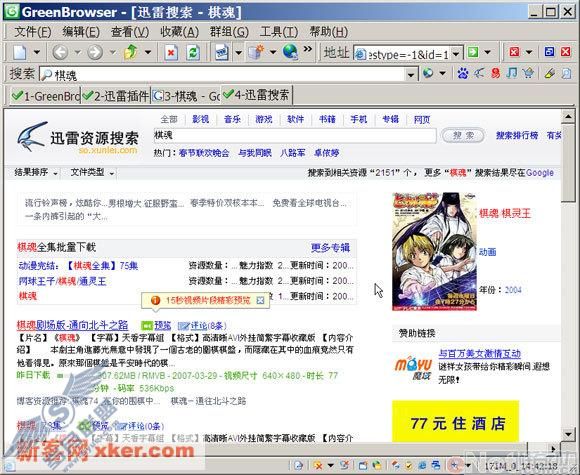The height and width of the screenshot is (475, 580).
Task: Switch to the 3-棋魂 Google tab
Action: click(x=186, y=97)
